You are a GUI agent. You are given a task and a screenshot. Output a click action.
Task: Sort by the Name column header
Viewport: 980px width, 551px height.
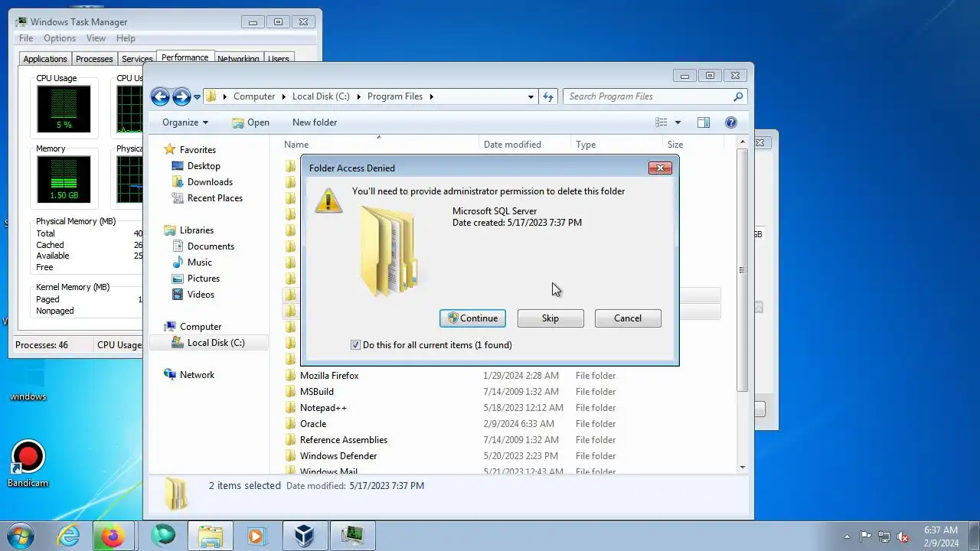[x=296, y=145]
